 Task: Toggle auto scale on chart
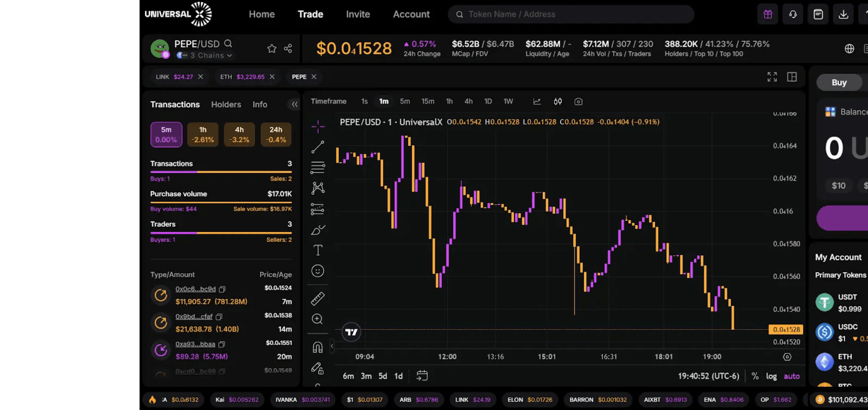(792, 376)
